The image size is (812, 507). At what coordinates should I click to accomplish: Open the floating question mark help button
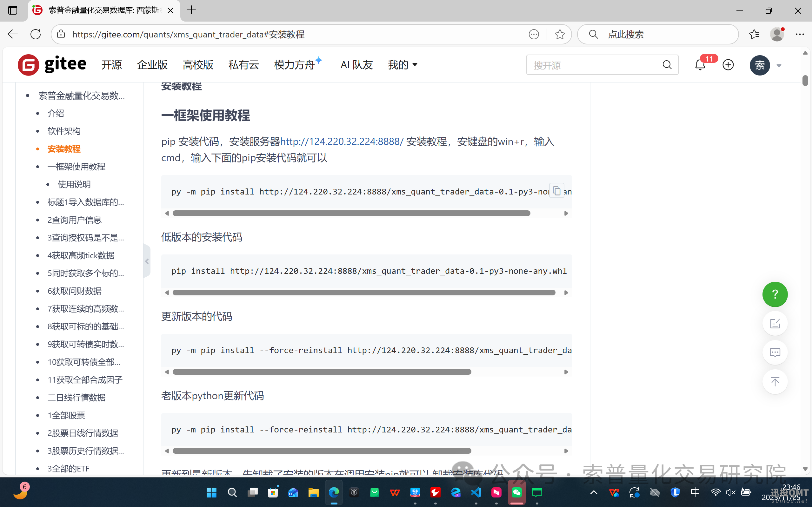point(775,294)
